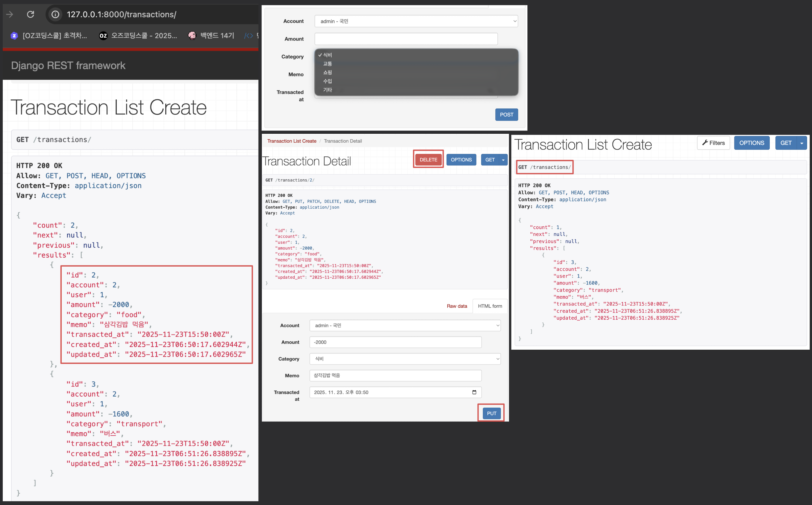812x505 pixels.
Task: Click the Amount field showing -2000
Action: [x=395, y=342]
